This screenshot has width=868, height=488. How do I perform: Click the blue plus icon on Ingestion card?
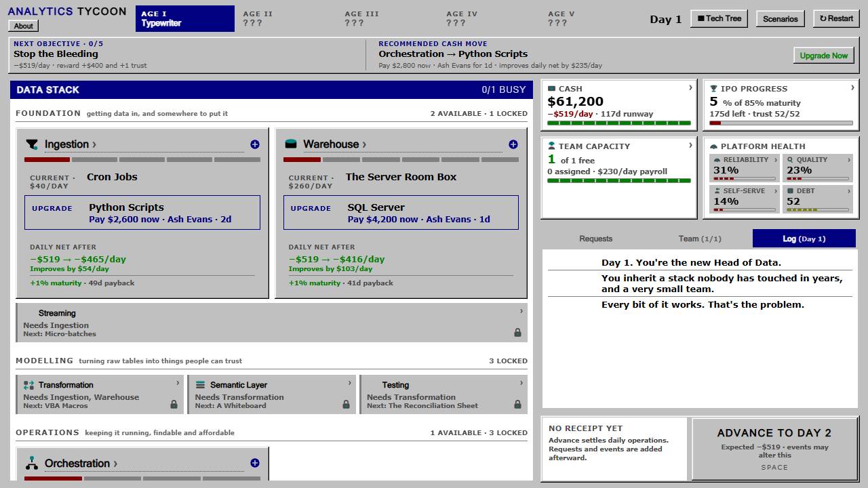[x=255, y=144]
